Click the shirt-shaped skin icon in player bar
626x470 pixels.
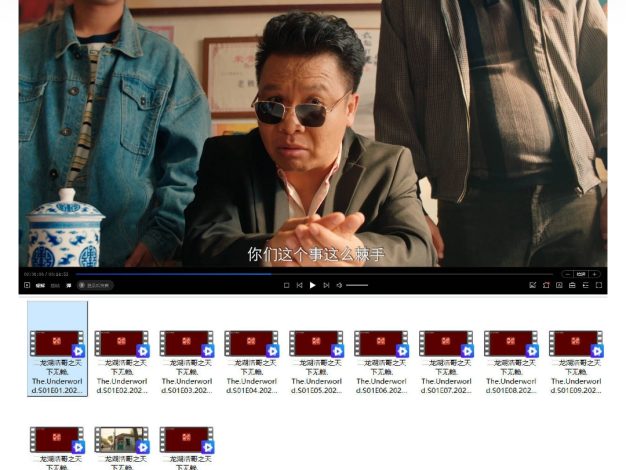pyautogui.click(x=546, y=285)
